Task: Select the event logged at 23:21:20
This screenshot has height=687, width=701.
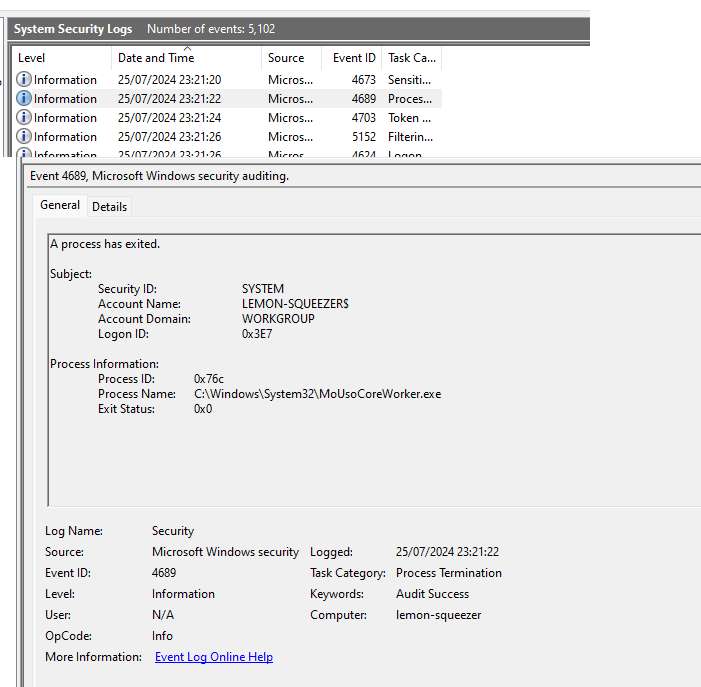Action: pos(170,80)
